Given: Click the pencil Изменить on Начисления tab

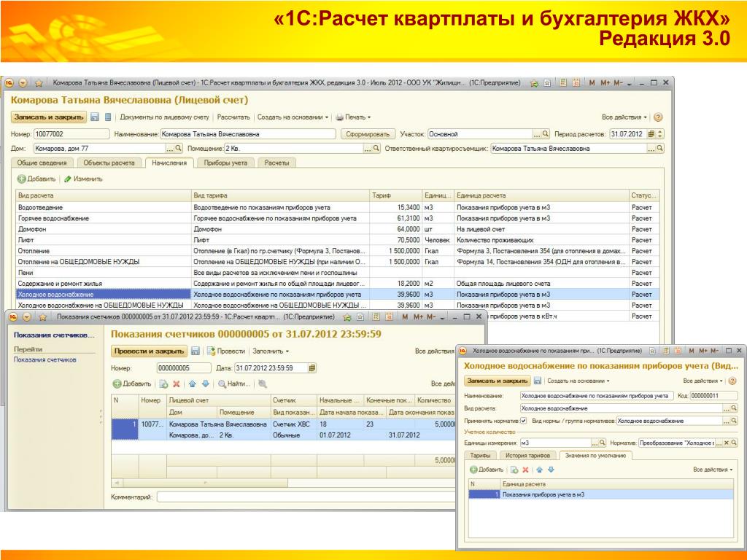Looking at the screenshot, I should [x=83, y=179].
